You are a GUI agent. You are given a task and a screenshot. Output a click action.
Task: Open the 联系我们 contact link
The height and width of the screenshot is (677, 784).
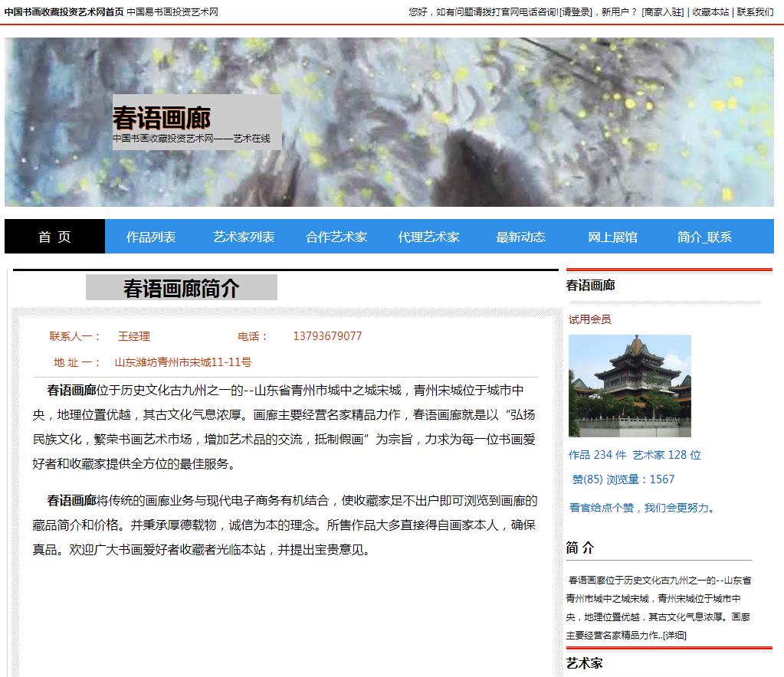coord(755,12)
